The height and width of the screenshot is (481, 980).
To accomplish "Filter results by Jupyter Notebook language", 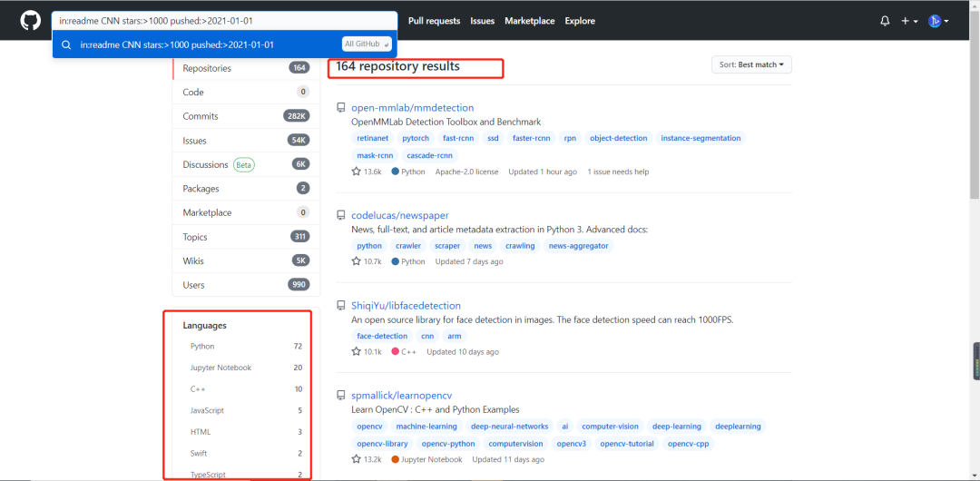I will (246, 368).
